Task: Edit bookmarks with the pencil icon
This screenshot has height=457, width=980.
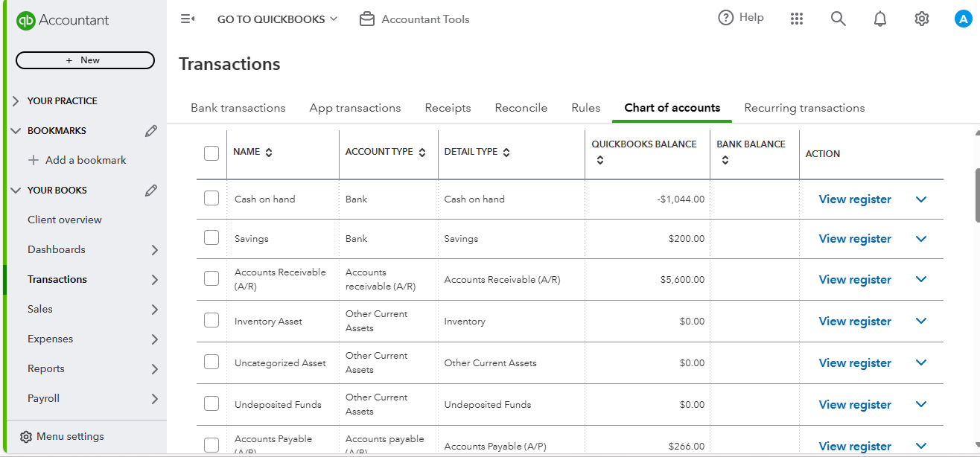Action: pyautogui.click(x=151, y=131)
